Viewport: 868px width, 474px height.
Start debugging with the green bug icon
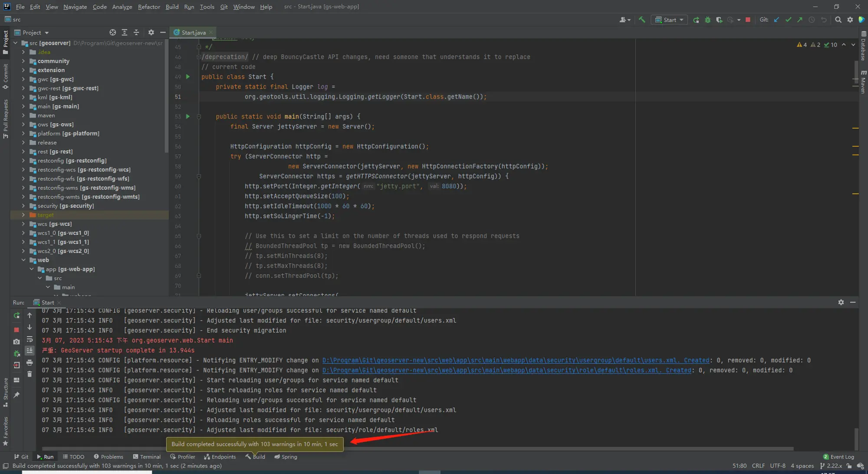[x=708, y=20]
